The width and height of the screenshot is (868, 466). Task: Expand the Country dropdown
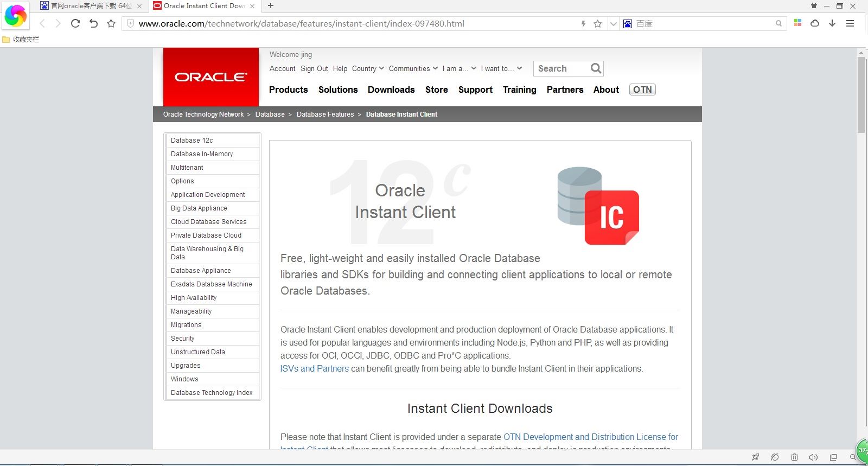coord(368,68)
